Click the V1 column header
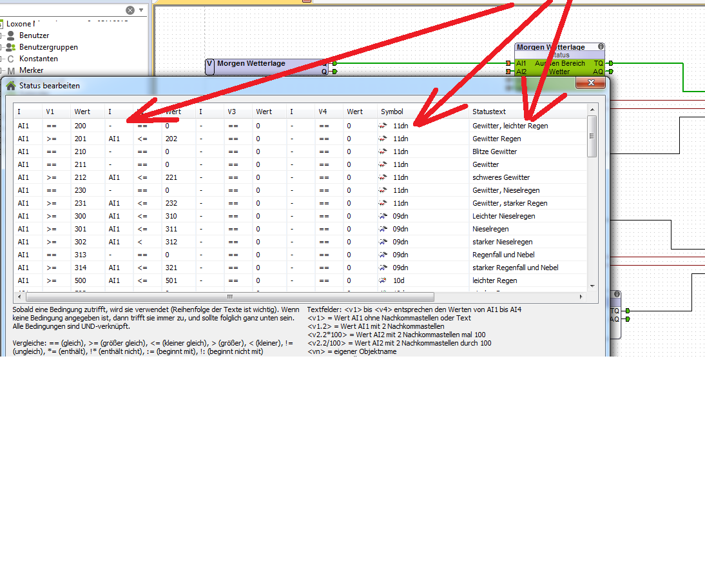Viewport: 705px width, 588px height. click(x=56, y=112)
